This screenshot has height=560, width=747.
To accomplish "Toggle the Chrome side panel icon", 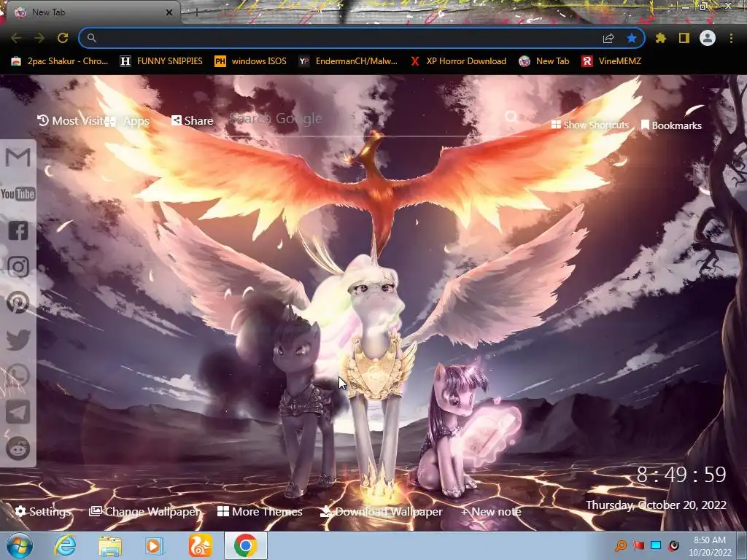I will tap(684, 38).
